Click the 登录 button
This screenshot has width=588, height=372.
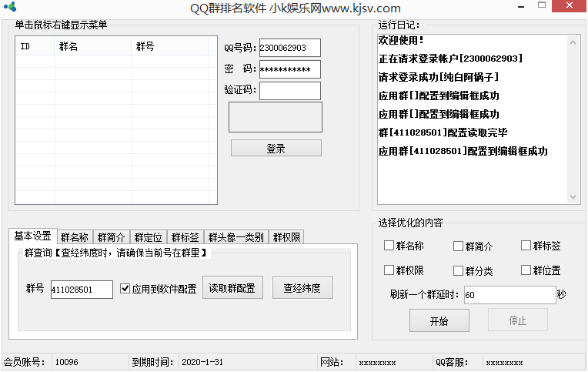pyautogui.click(x=276, y=149)
